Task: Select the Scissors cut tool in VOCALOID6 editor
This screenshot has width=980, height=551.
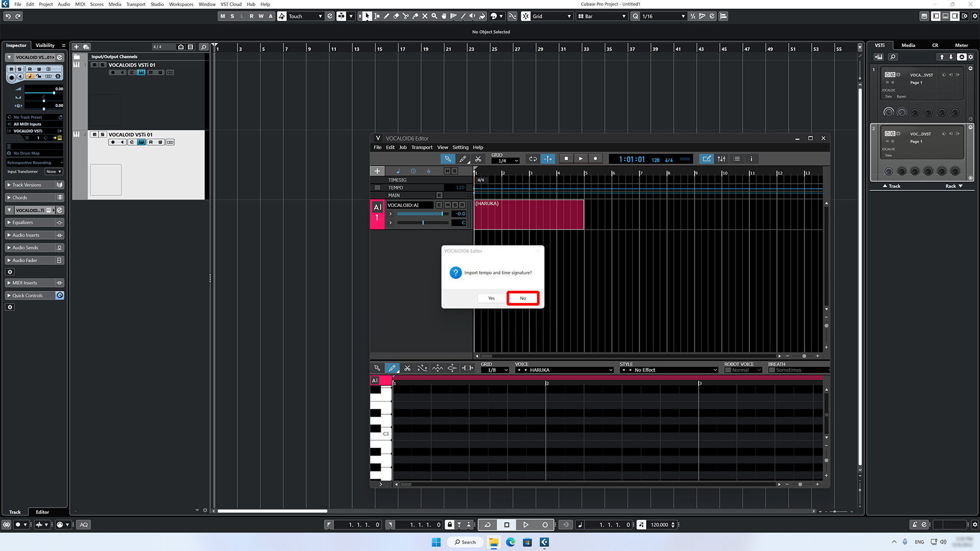Action: 478,159
